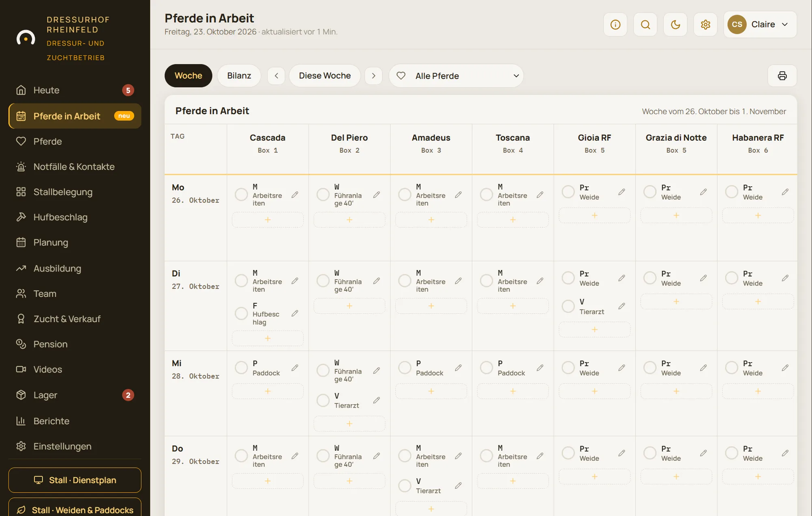This screenshot has height=516, width=812.
Task: Open Heute in the sidebar
Action: [x=75, y=90]
